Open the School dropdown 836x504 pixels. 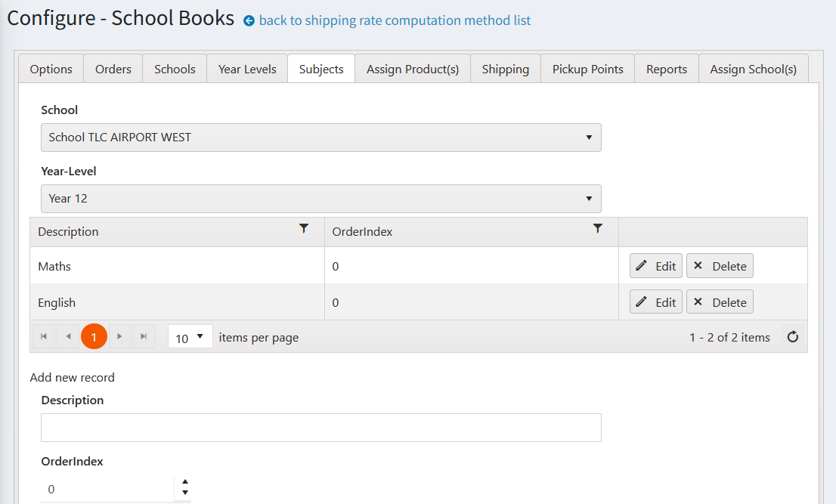coord(320,138)
